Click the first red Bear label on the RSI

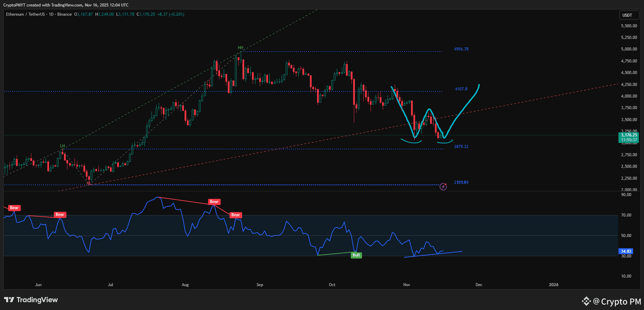[14, 207]
